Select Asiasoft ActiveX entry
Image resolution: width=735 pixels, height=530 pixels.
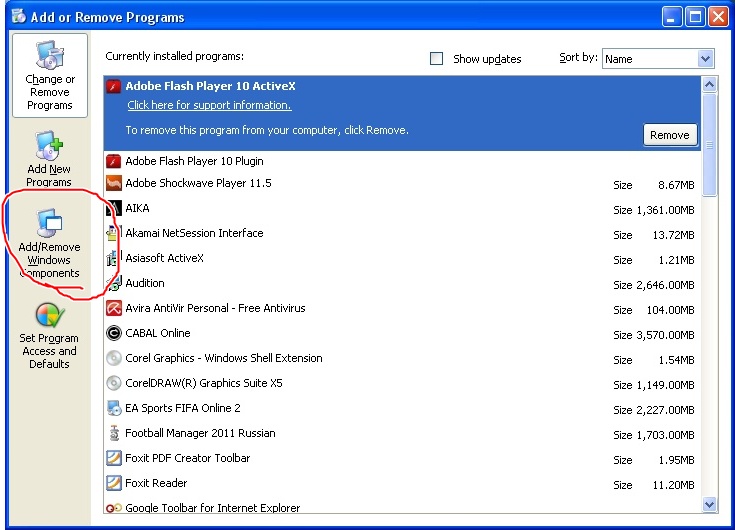[402, 258]
